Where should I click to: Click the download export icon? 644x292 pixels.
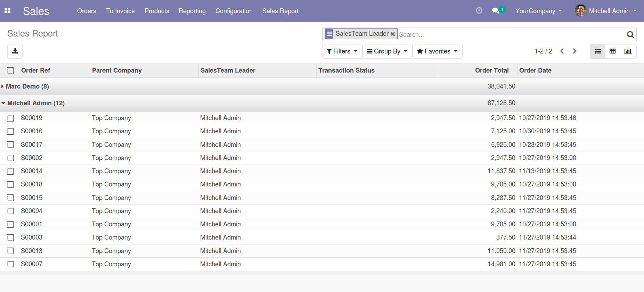pyautogui.click(x=15, y=51)
